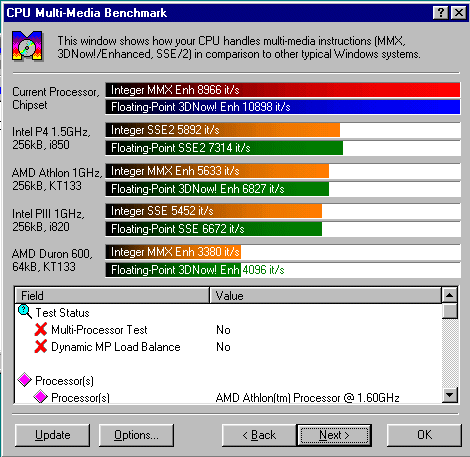470x457 pixels.
Task: Open the Options dialog
Action: [136, 435]
